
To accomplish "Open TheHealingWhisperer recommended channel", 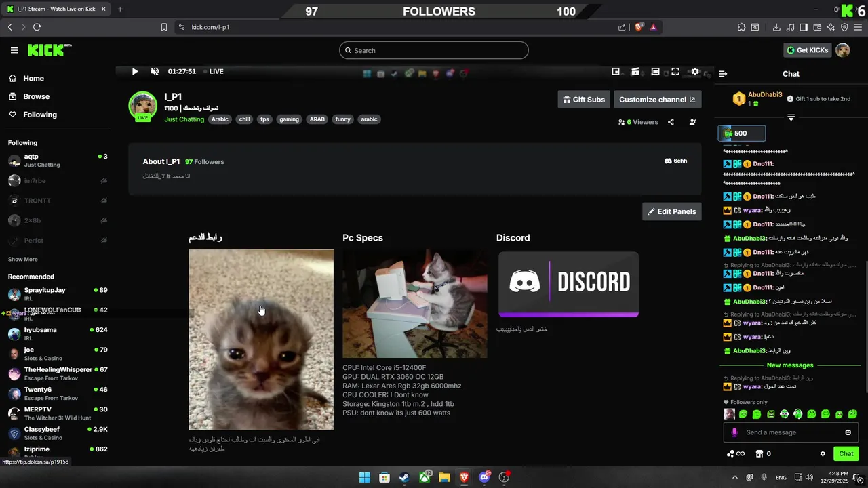I will 57,373.
